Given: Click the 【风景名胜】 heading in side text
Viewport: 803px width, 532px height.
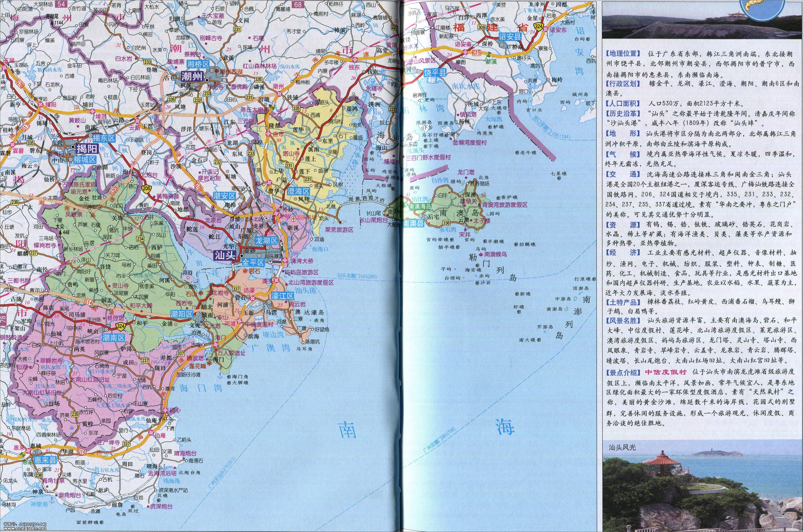Looking at the screenshot, I should tap(623, 320).
